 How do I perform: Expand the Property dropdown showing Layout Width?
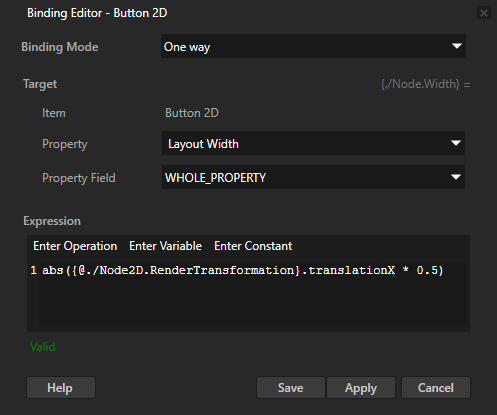313,143
